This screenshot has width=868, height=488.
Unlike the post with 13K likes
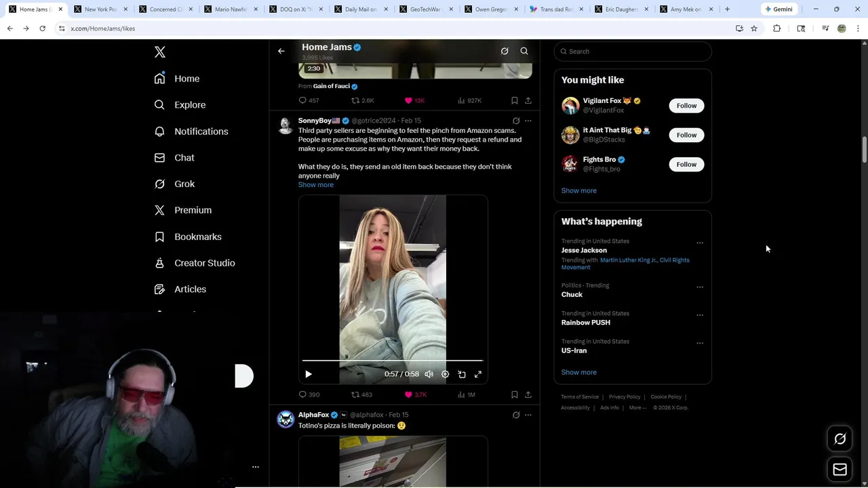coord(414,100)
